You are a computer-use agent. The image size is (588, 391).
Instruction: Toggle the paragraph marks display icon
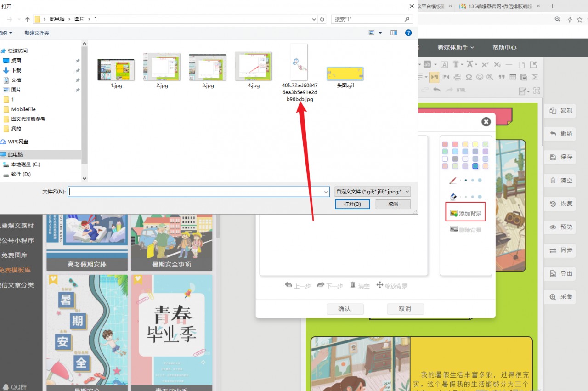pyautogui.click(x=434, y=77)
